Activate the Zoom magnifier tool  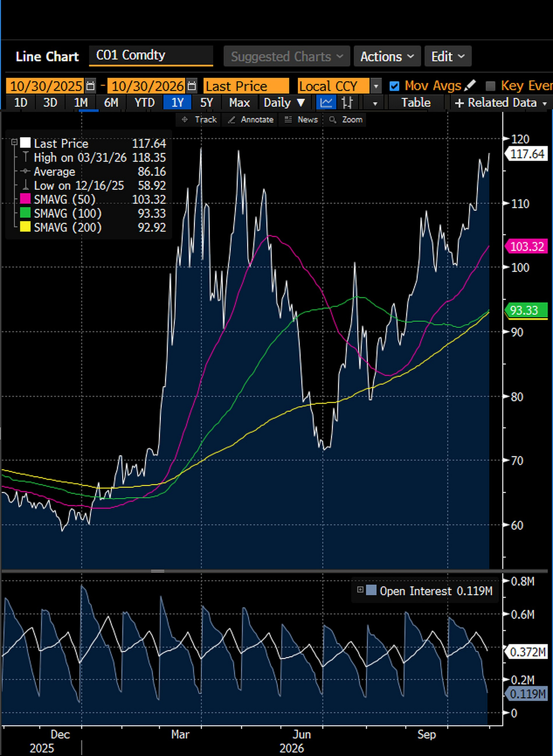[x=346, y=120]
